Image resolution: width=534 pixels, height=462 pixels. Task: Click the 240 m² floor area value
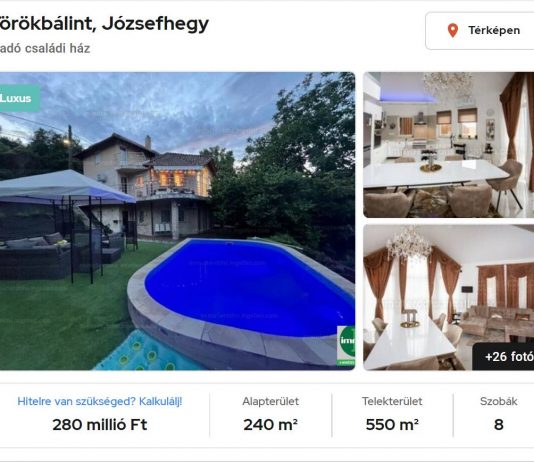click(x=270, y=425)
